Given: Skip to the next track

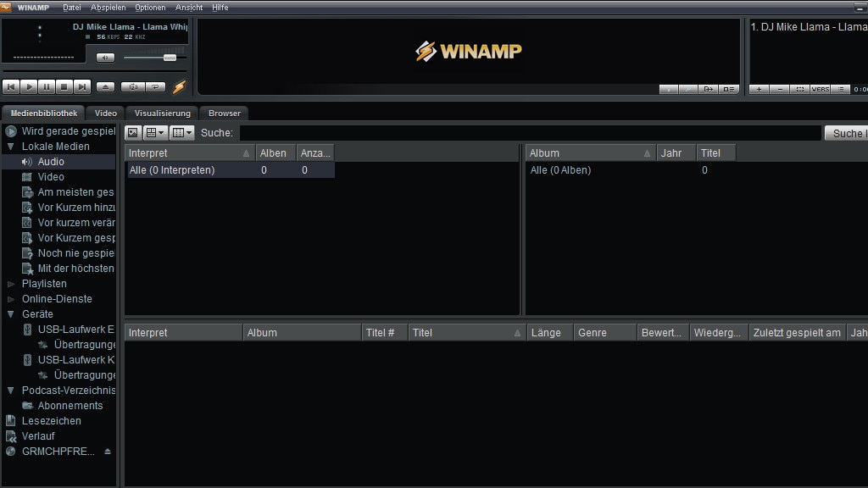Looking at the screenshot, I should [82, 86].
